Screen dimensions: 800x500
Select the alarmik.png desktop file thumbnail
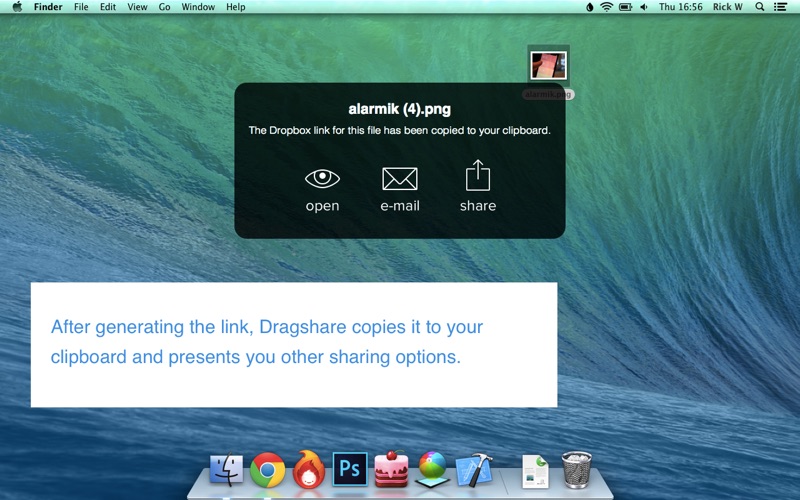pos(549,65)
